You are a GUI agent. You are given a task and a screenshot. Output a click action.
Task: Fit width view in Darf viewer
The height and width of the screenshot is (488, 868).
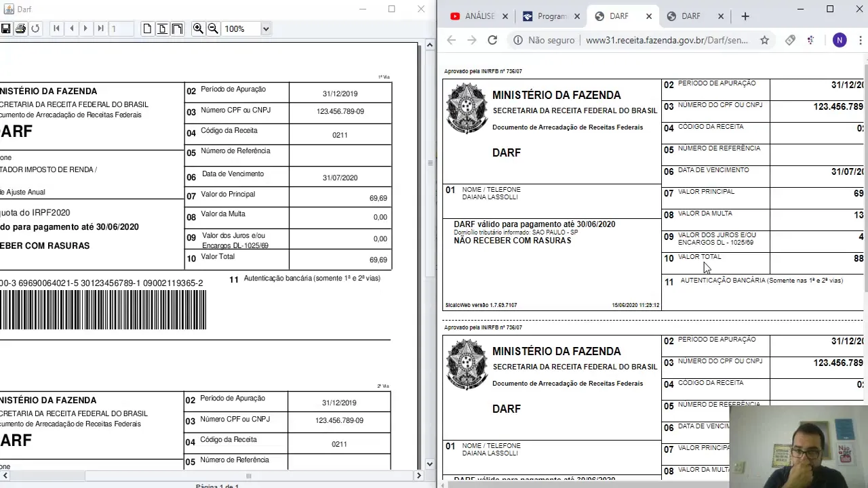click(177, 28)
